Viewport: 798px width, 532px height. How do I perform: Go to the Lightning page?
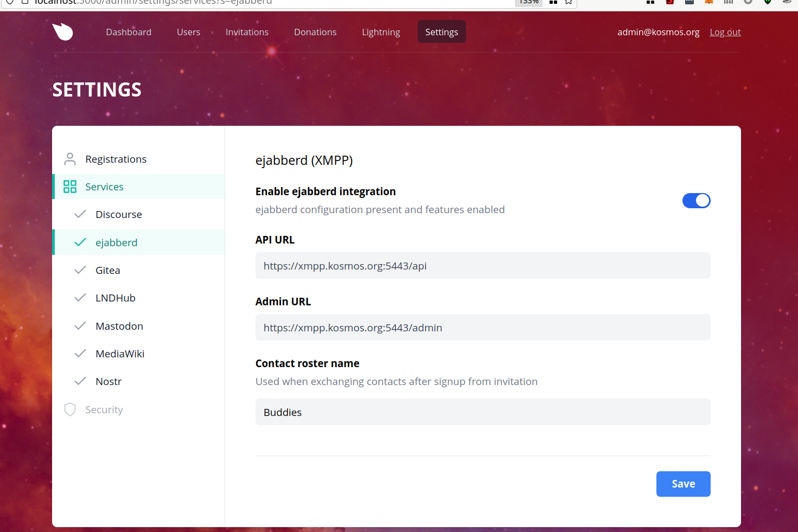click(381, 32)
